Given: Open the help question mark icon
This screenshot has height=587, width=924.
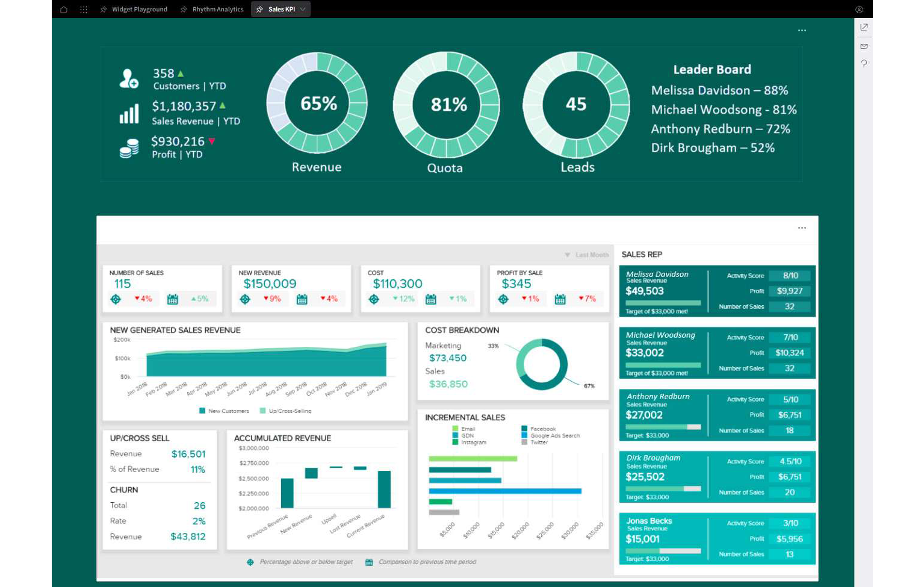Looking at the screenshot, I should 864,64.
